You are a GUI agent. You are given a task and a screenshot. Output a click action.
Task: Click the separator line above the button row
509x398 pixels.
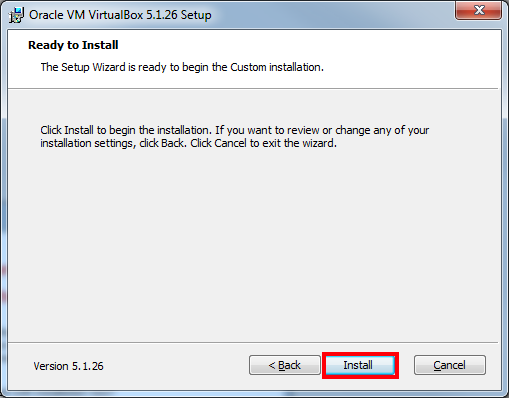tap(253, 342)
